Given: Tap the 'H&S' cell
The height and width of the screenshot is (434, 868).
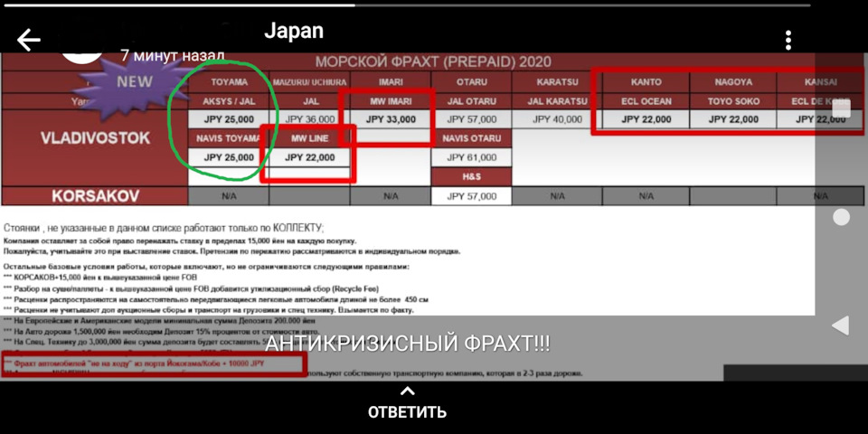Looking at the screenshot, I should [472, 176].
